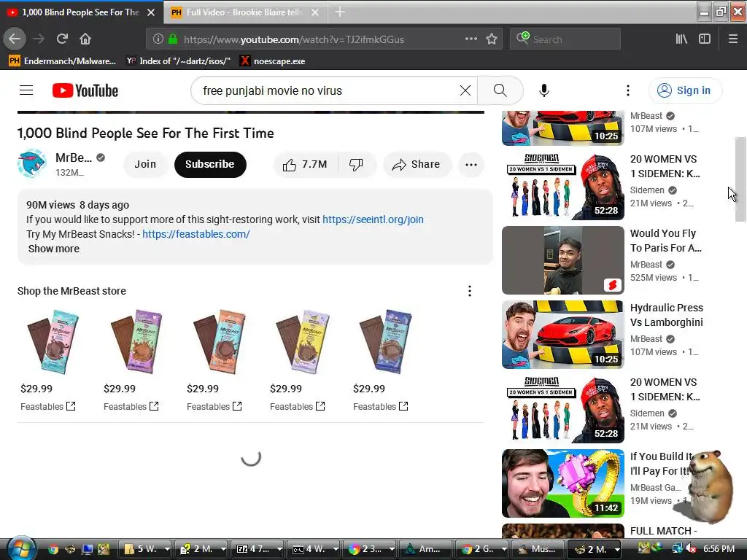This screenshot has width=747, height=560.
Task: Launch Chrome from quick launch bar
Action: pos(53,550)
